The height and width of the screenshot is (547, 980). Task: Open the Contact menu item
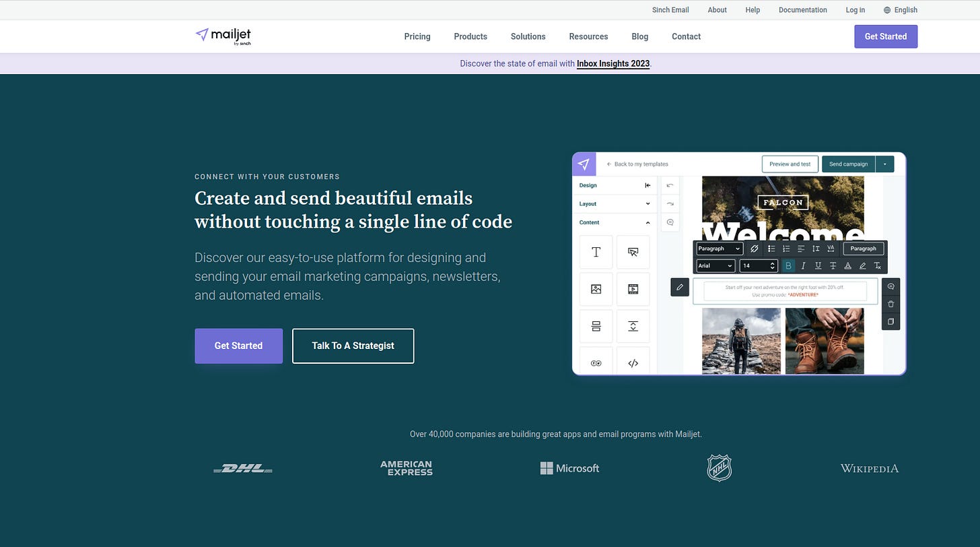pyautogui.click(x=687, y=36)
